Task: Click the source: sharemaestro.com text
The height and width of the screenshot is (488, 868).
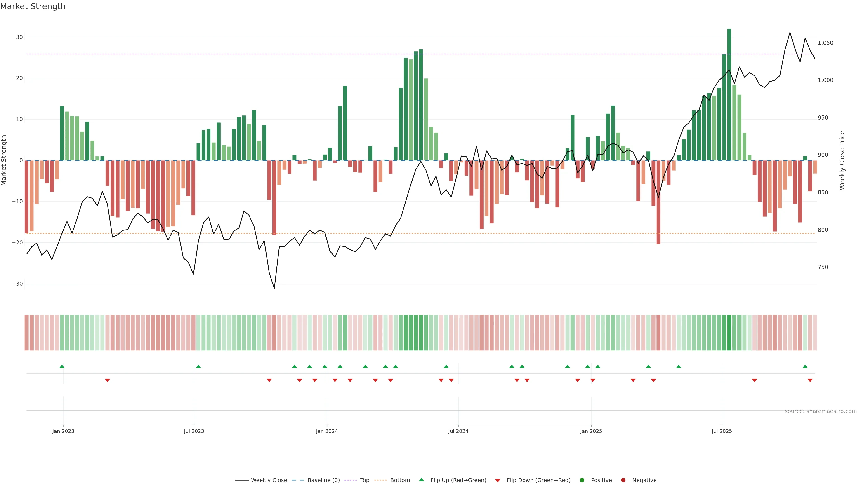Action: [821, 411]
